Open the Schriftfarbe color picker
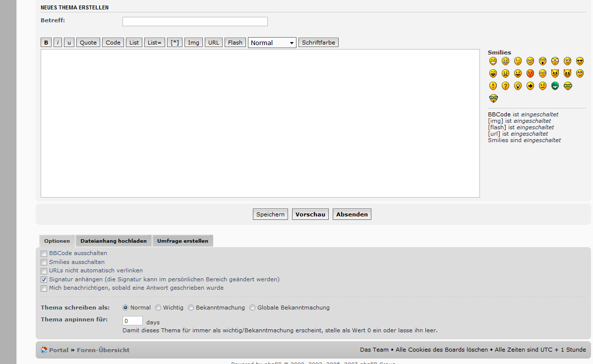Screen dimensions: 593x364 (x=318, y=43)
